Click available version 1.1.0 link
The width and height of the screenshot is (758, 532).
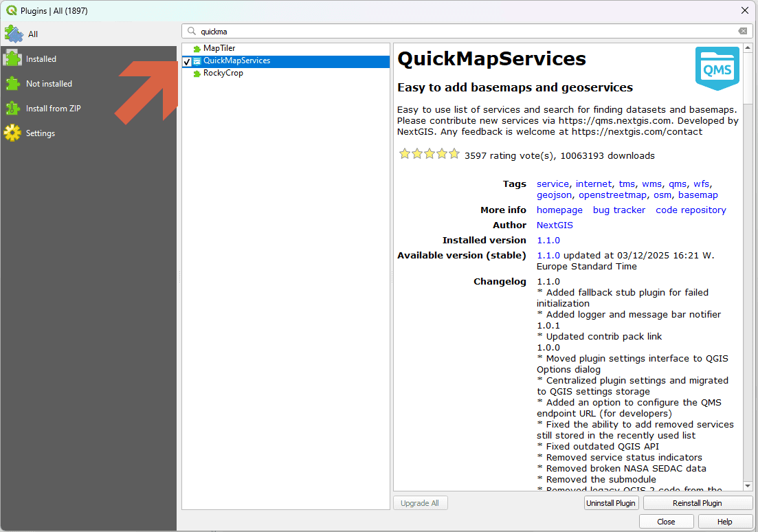548,256
